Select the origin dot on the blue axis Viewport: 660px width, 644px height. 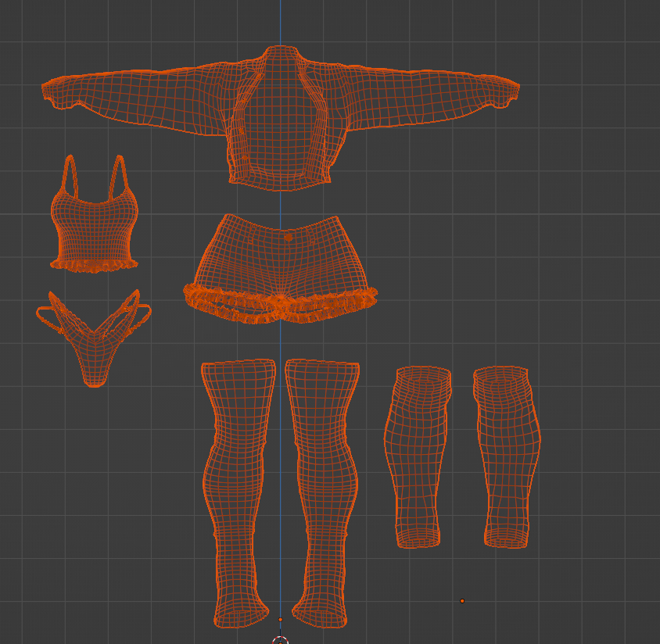pos(281,620)
